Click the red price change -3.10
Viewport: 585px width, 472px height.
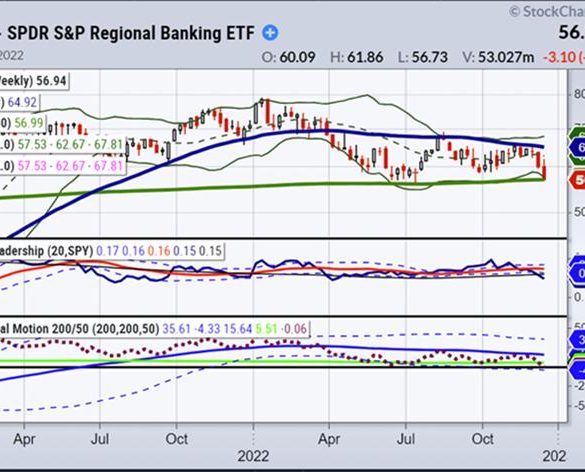(x=559, y=57)
